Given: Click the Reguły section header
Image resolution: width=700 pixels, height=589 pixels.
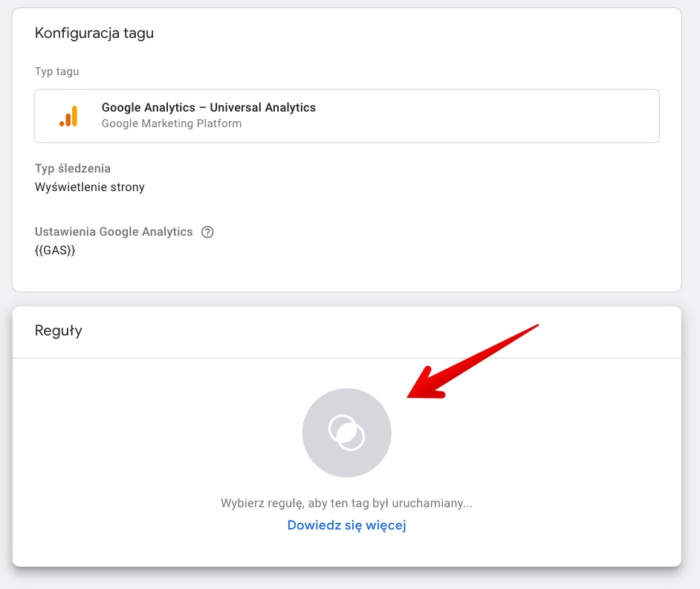Looking at the screenshot, I should click(x=59, y=331).
